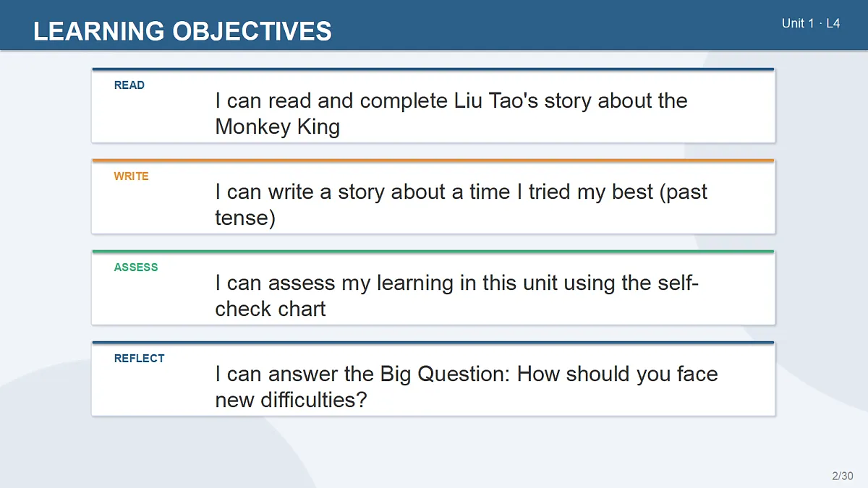Click the dark blue border of REFLECT card
This screenshot has height=488, width=868.
click(433, 343)
